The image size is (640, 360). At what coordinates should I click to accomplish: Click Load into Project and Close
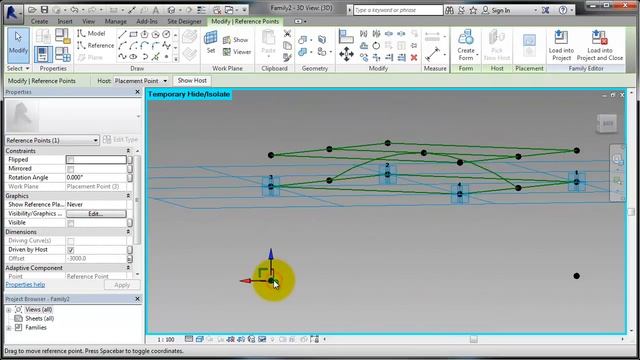coord(600,45)
